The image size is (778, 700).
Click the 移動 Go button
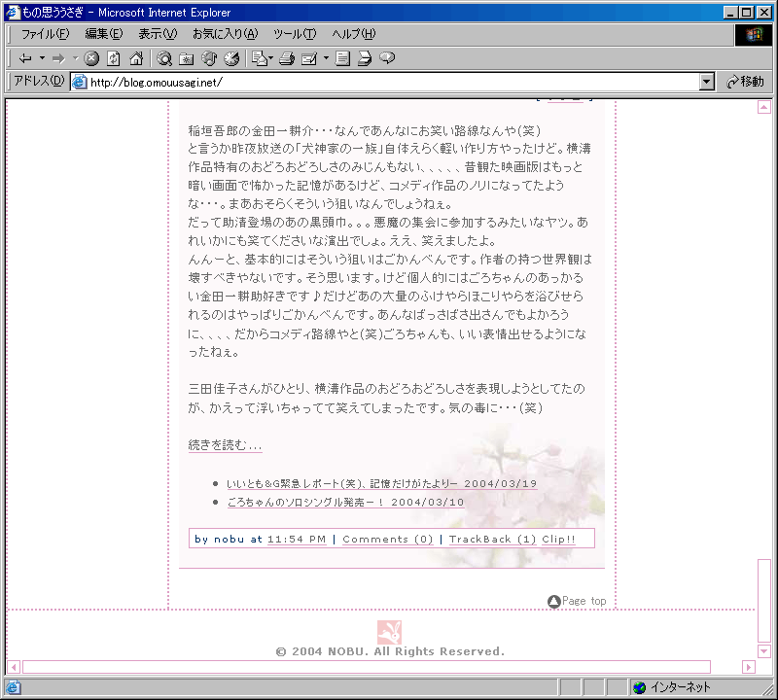click(x=745, y=82)
